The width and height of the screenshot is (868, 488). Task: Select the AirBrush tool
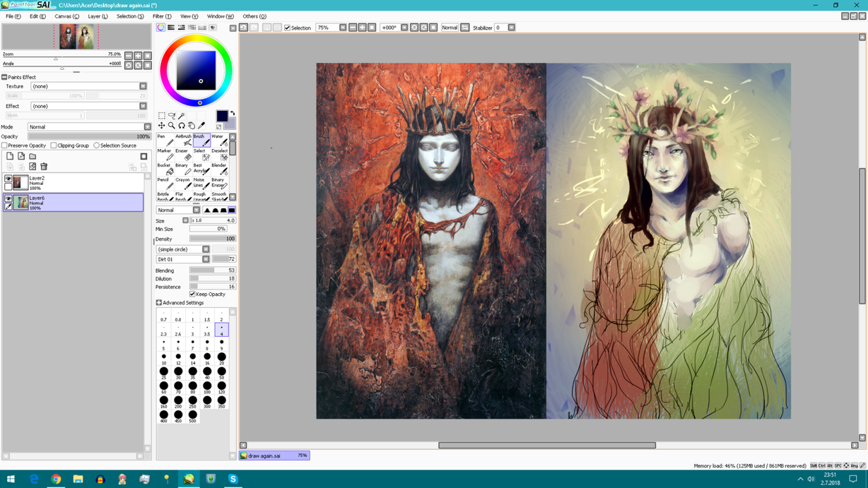183,140
